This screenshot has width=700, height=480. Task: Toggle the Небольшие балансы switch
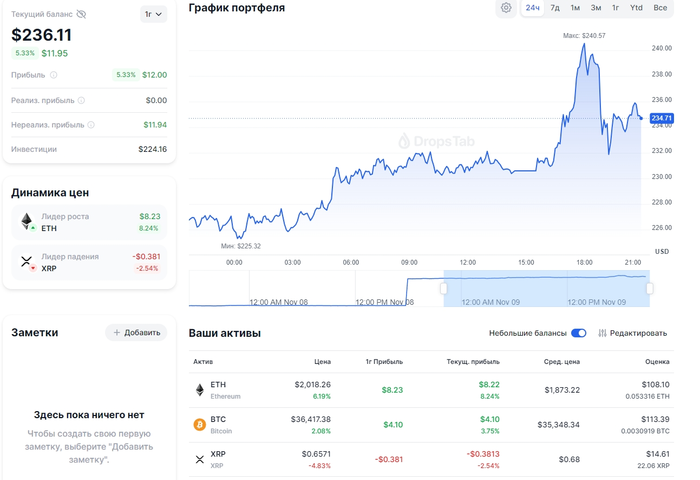click(578, 333)
